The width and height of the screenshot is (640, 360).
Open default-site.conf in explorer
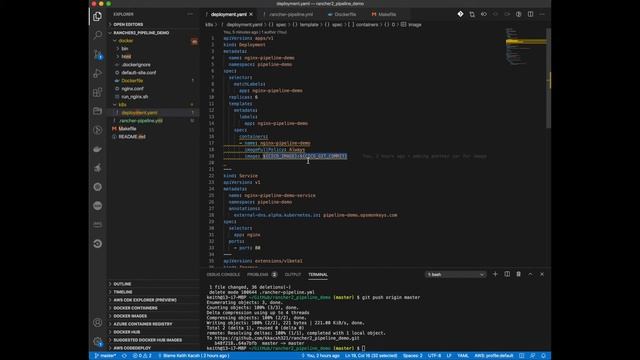click(138, 73)
